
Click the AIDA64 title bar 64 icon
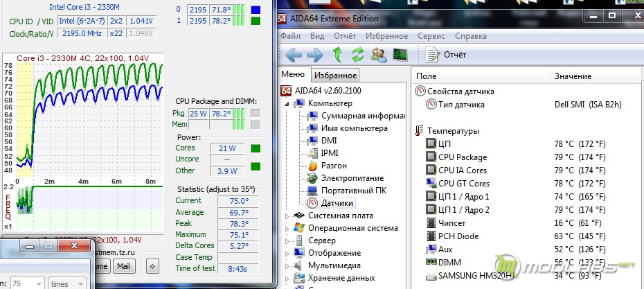282,19
